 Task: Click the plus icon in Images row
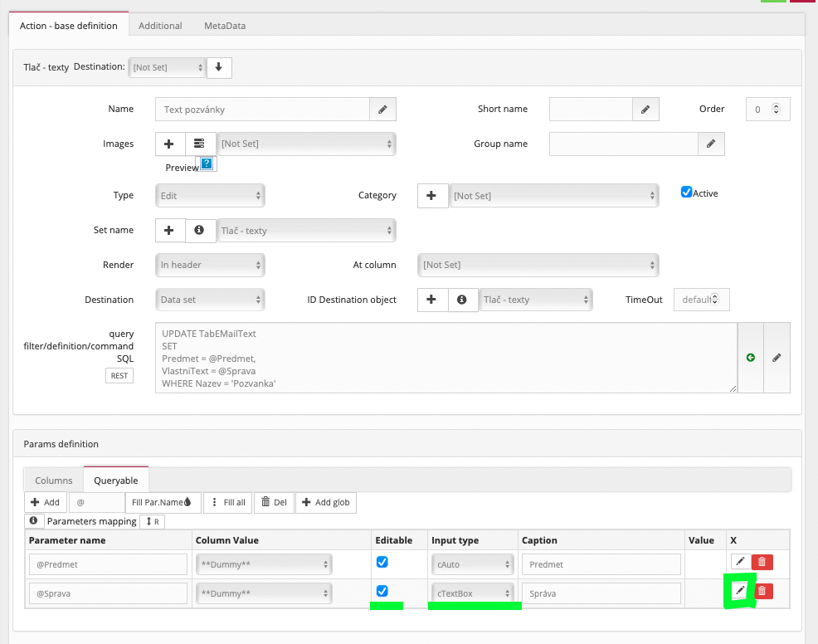169,144
